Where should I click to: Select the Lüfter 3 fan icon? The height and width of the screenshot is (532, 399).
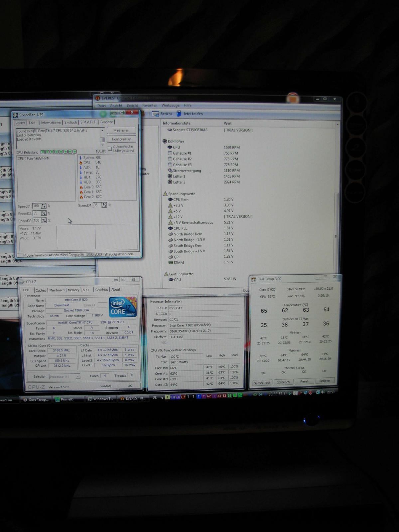pos(170,182)
